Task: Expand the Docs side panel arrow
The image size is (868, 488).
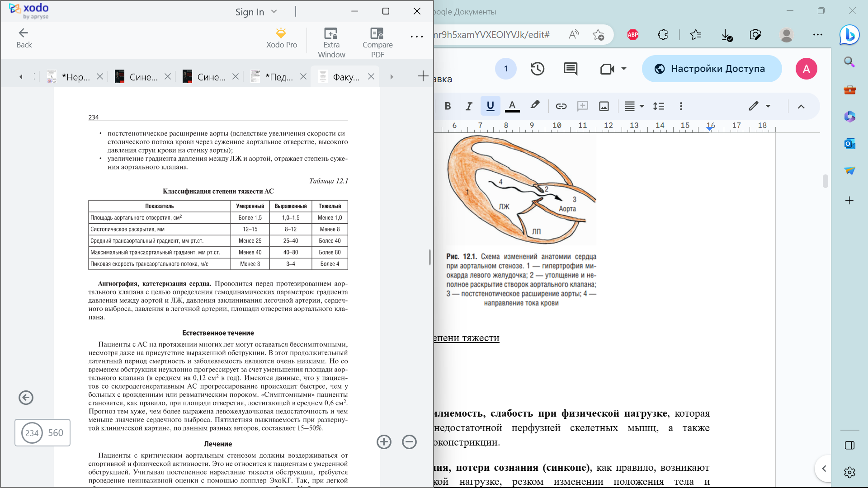Action: (x=824, y=469)
